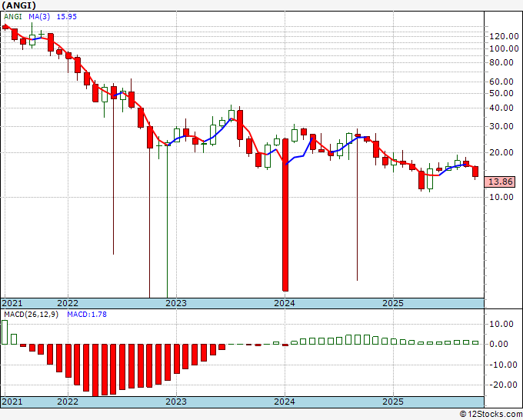This screenshot has width=523, height=420.
Task: Click 2021 on the price chart timeline
Action: coord(12,303)
